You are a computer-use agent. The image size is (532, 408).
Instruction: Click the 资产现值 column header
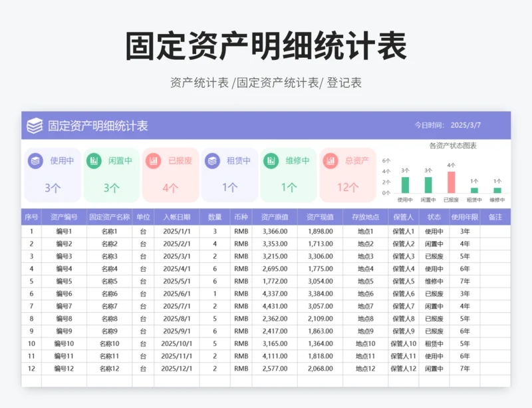click(321, 217)
